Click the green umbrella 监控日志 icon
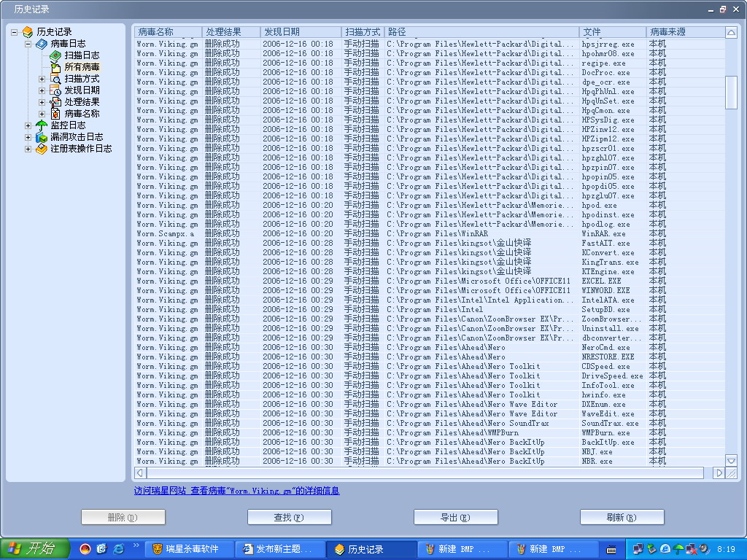747x560 pixels. [42, 125]
